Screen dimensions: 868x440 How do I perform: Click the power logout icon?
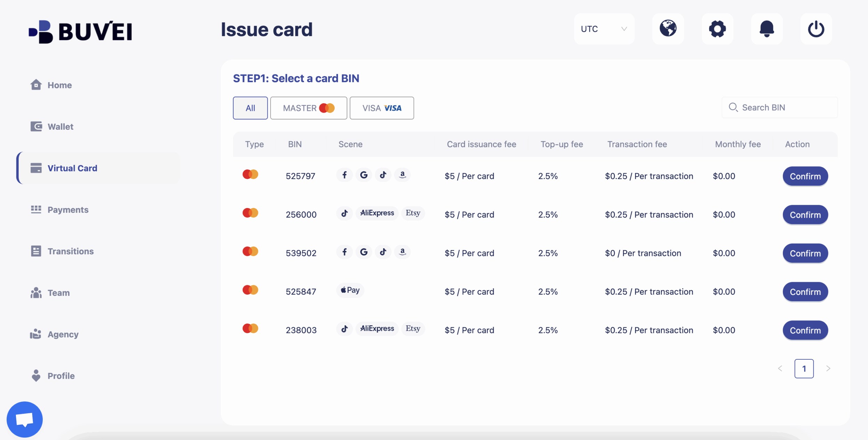pos(816,29)
